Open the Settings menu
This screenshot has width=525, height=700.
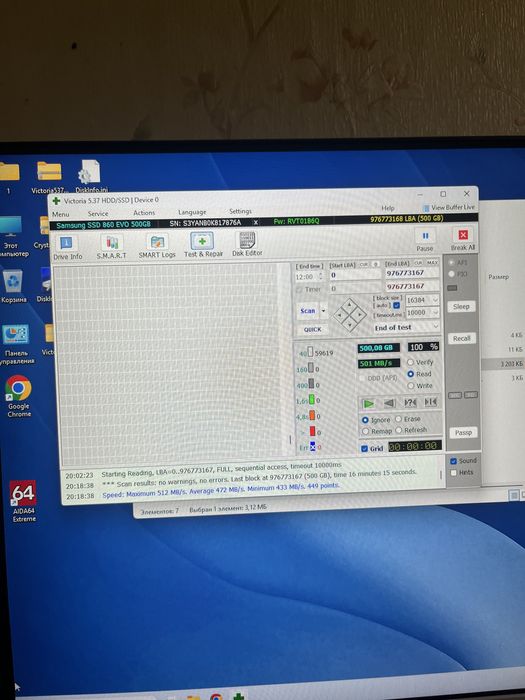tap(240, 211)
